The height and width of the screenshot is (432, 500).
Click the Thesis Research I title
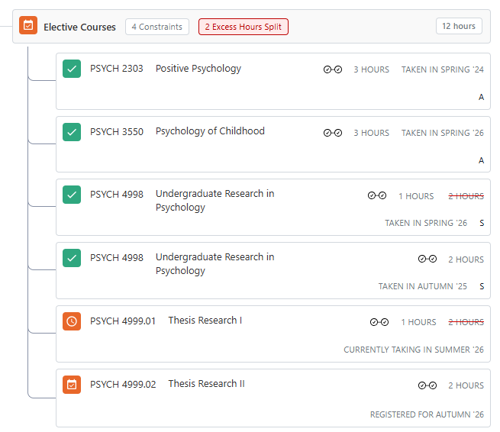[205, 320]
